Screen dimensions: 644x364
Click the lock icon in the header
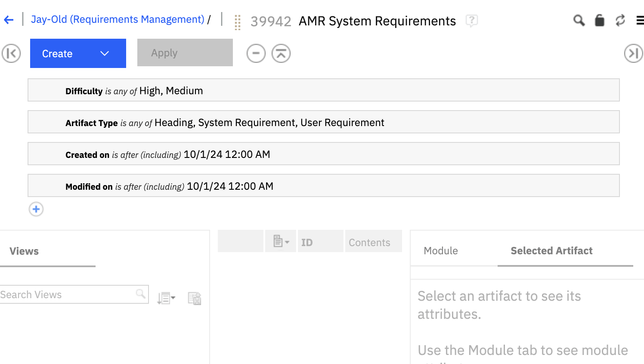pos(599,20)
